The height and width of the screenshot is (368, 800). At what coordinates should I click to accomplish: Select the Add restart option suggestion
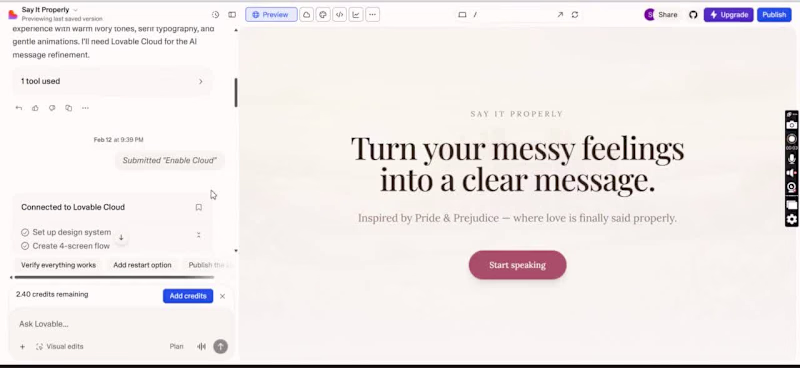coord(142,265)
